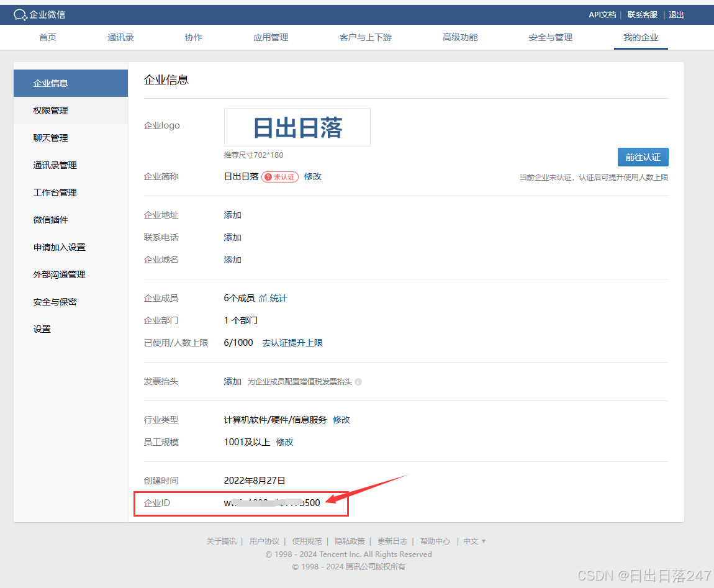The image size is (714, 588).
Task: Click 退出 to log out
Action: [x=676, y=14]
